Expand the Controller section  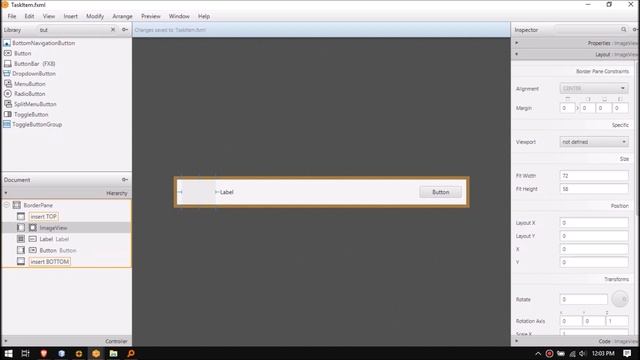tap(6, 341)
